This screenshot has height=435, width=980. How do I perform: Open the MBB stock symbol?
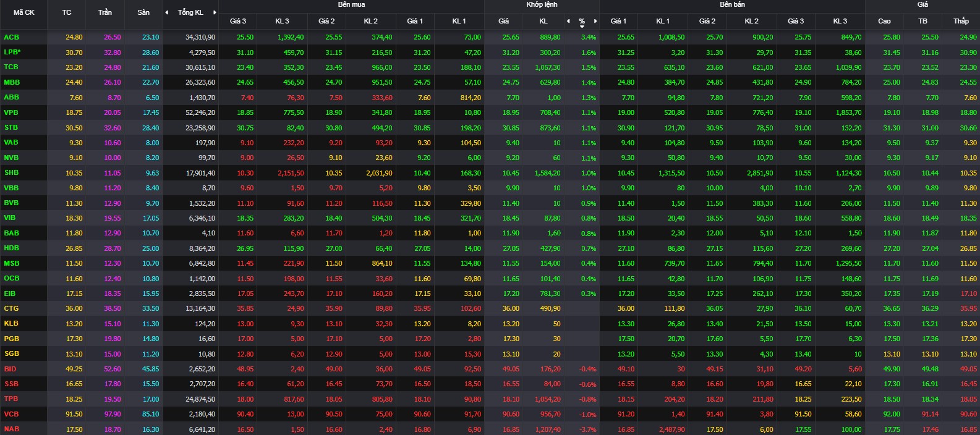coord(12,82)
